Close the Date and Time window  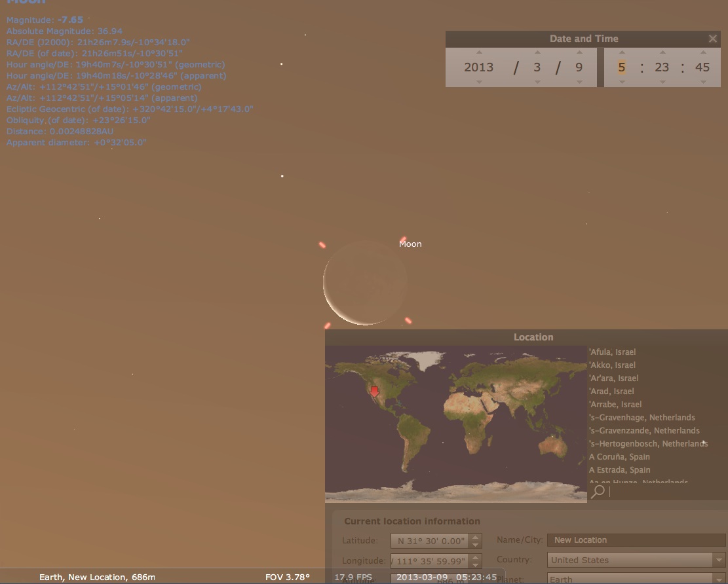point(712,38)
